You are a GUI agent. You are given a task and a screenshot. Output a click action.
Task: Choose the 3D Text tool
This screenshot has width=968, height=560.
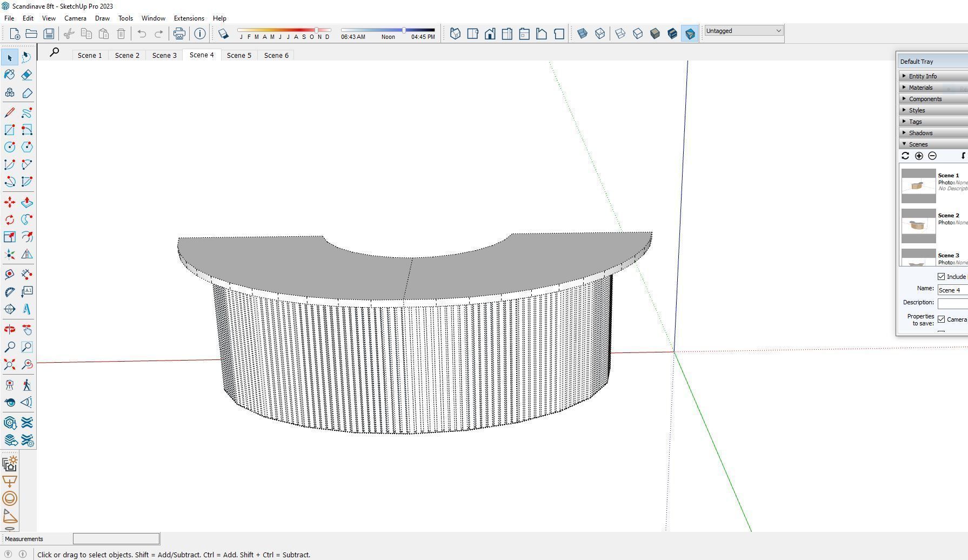click(x=26, y=309)
